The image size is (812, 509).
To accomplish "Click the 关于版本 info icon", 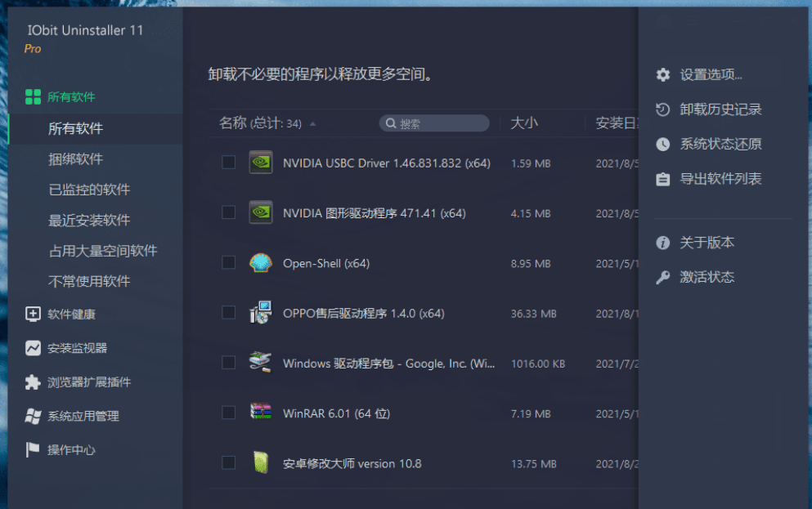I will [x=663, y=243].
